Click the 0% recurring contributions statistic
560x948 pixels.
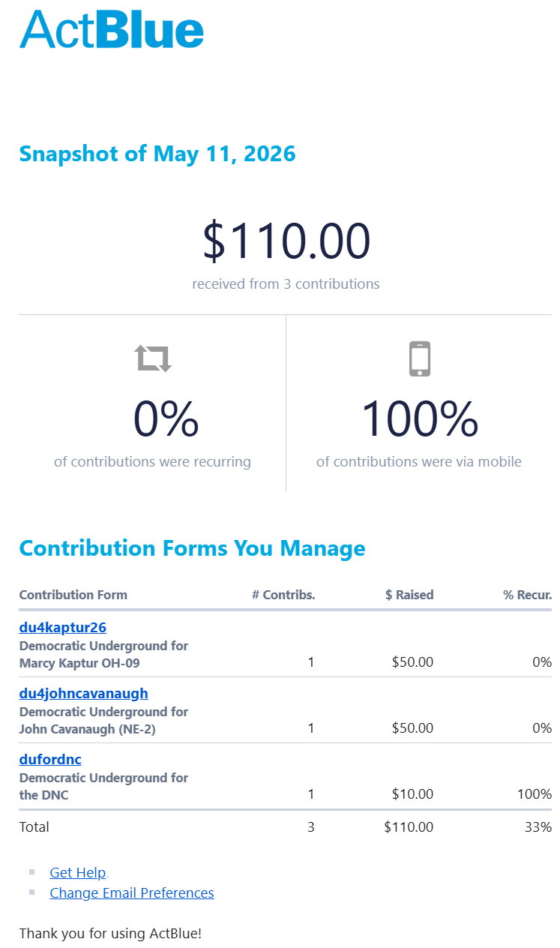[166, 418]
